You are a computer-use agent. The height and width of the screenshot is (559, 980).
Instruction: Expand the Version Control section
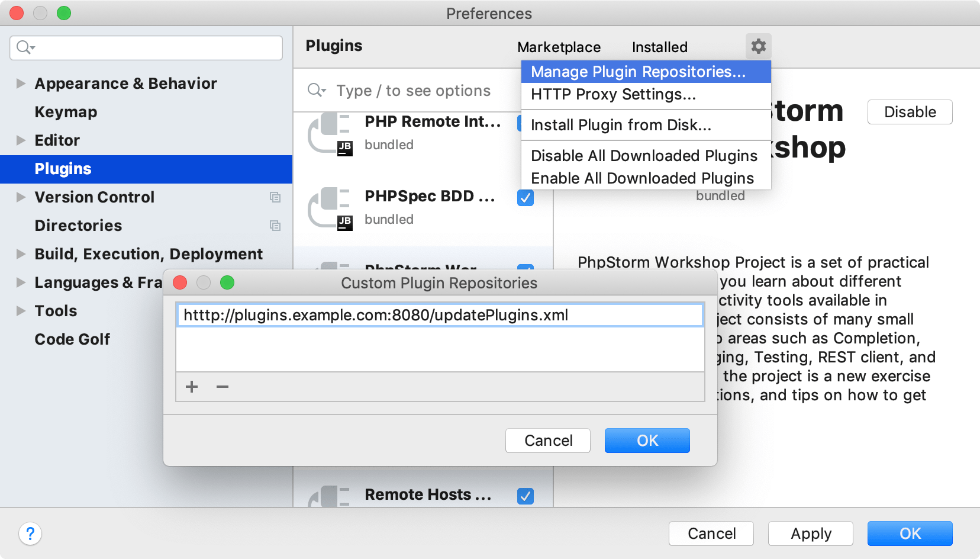[x=21, y=197]
